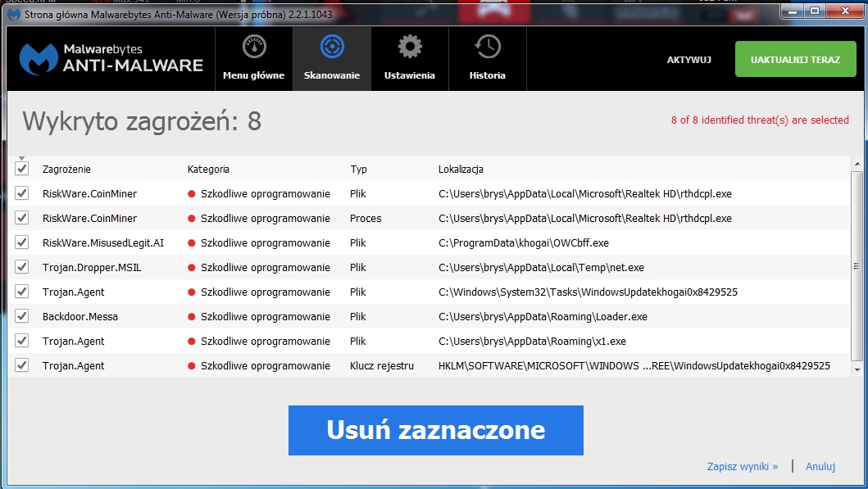Click the Zapisz wyniki link

(743, 466)
